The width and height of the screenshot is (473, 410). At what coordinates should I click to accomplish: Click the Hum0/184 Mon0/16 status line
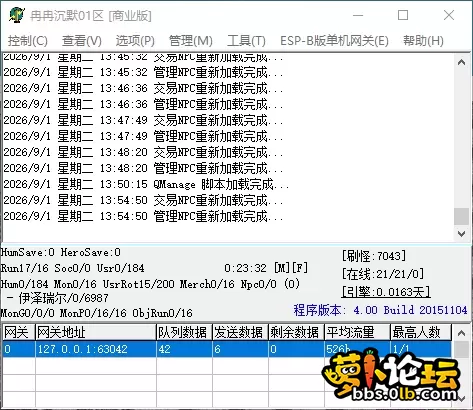150,284
